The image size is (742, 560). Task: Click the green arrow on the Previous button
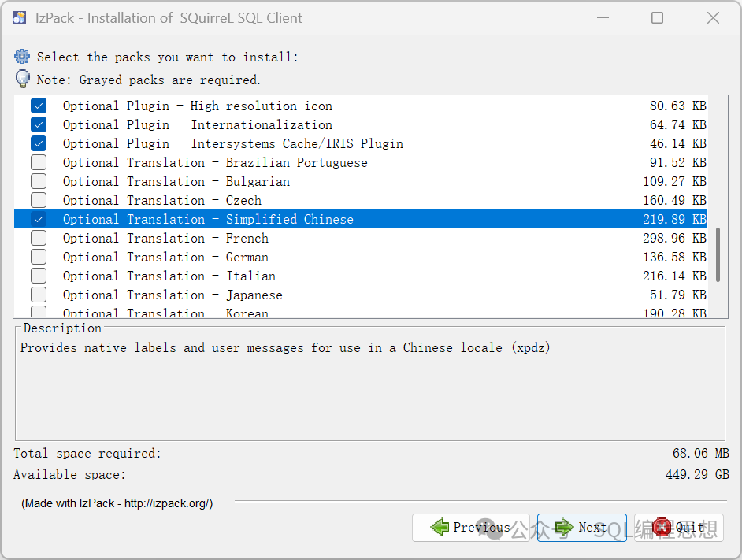[440, 527]
